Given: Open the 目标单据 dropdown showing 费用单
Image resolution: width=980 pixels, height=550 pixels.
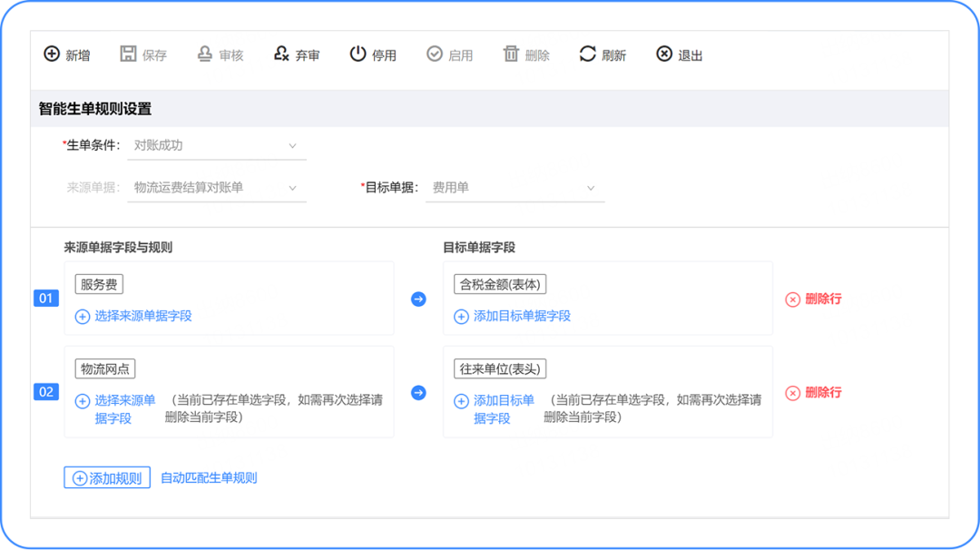Looking at the screenshot, I should pyautogui.click(x=515, y=188).
